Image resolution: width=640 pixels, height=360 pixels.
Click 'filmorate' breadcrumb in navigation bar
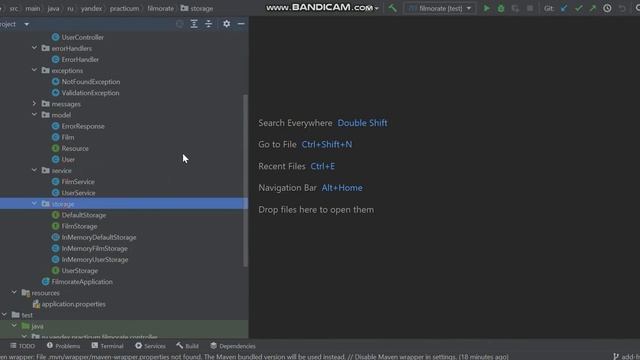click(x=160, y=8)
